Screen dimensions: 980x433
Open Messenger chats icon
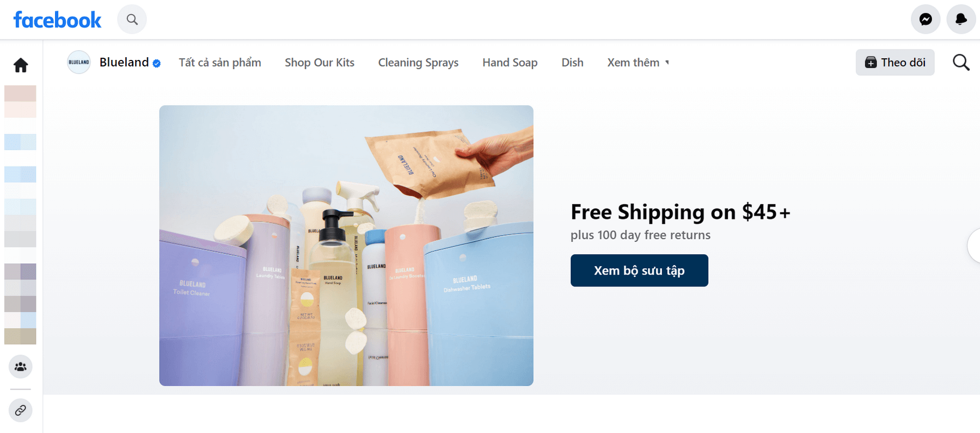point(926,20)
